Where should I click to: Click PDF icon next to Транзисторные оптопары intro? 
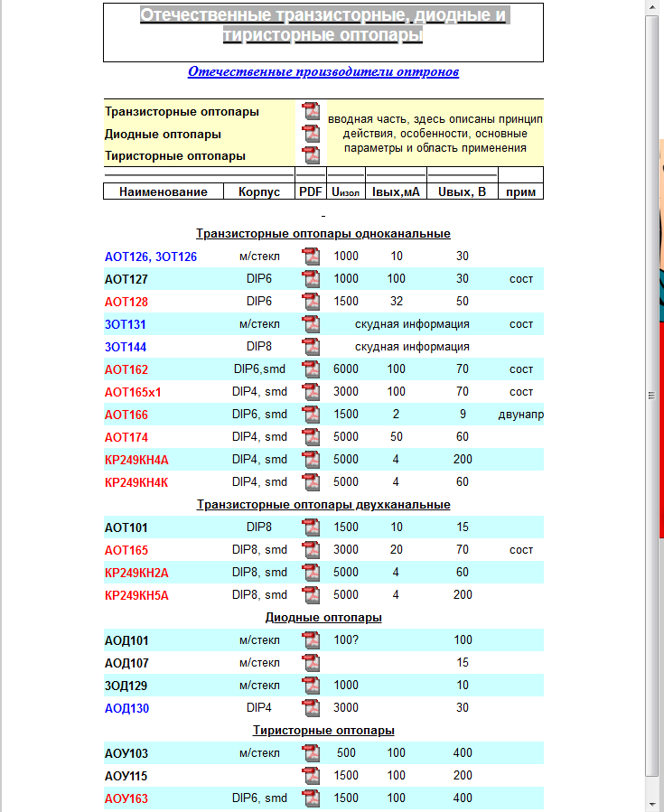[311, 112]
